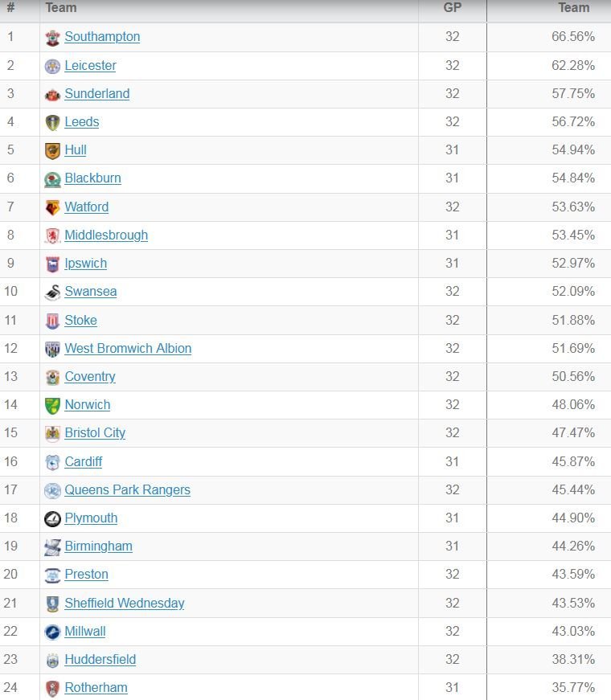Click the Rotherham crest icon
611x700 pixels.
click(52, 689)
